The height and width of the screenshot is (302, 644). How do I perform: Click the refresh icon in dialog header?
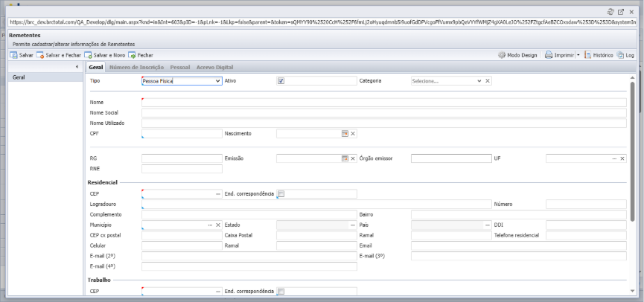(x=610, y=12)
